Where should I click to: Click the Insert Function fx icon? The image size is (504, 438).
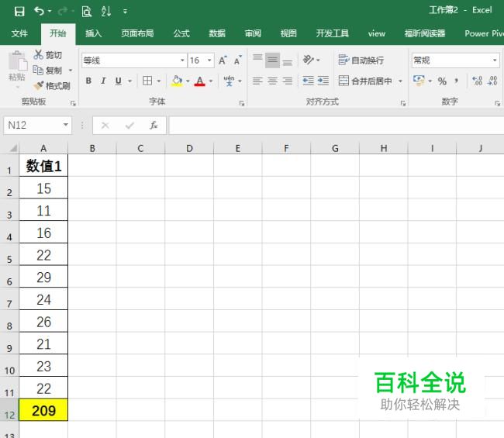click(154, 125)
